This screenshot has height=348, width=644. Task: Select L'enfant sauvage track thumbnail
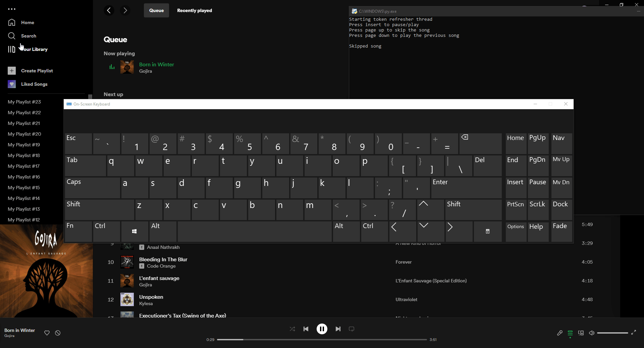[127, 281]
